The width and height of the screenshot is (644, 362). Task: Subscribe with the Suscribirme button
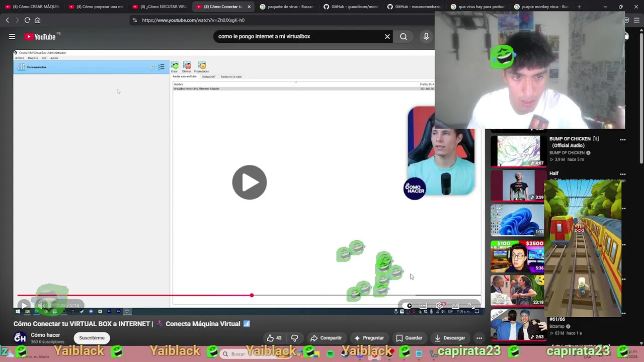(x=92, y=338)
